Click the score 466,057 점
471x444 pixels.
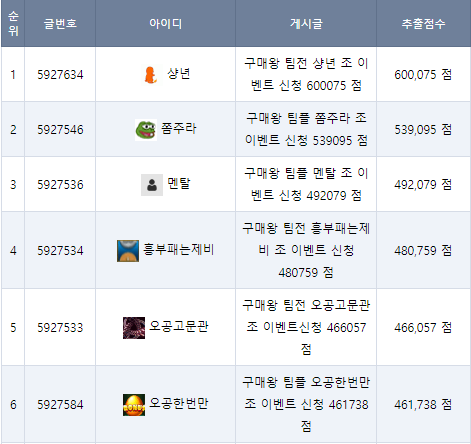[x=423, y=328]
